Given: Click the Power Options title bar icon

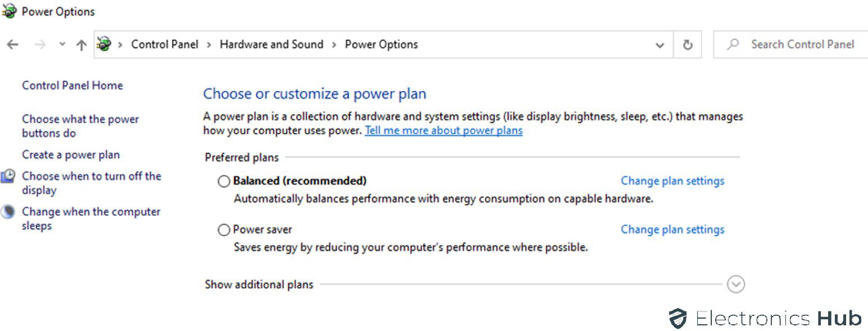Looking at the screenshot, I should coord(9,11).
